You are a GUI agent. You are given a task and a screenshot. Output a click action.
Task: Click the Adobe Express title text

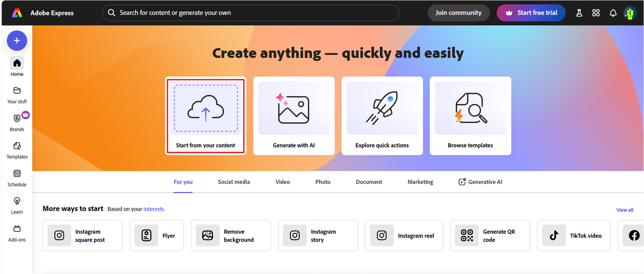52,13
